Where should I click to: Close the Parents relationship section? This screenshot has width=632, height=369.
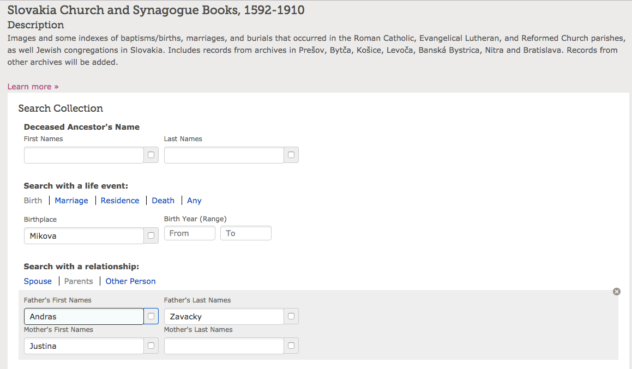click(x=616, y=292)
